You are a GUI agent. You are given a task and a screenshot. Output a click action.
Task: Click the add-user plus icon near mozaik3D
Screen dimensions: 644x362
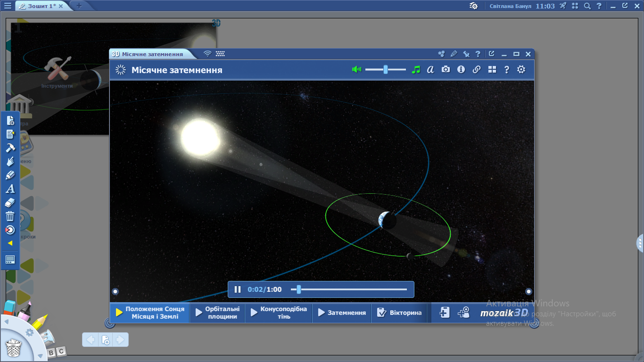point(463,313)
